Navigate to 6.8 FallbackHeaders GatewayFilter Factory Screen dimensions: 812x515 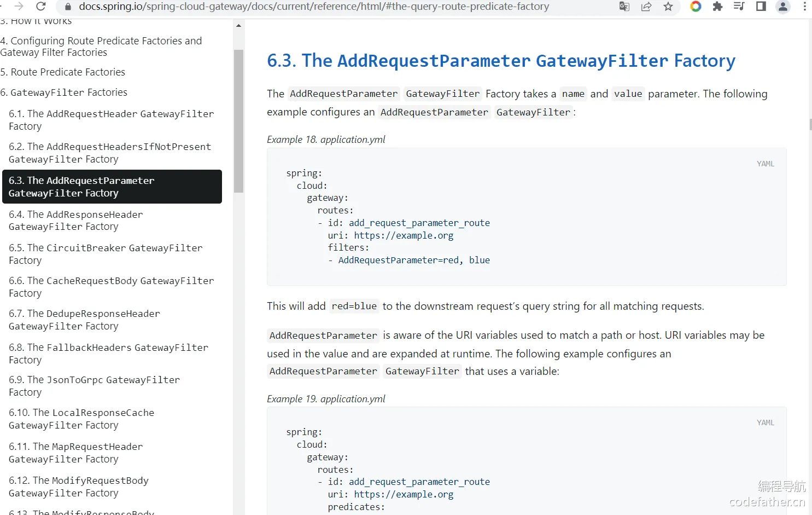[108, 354]
